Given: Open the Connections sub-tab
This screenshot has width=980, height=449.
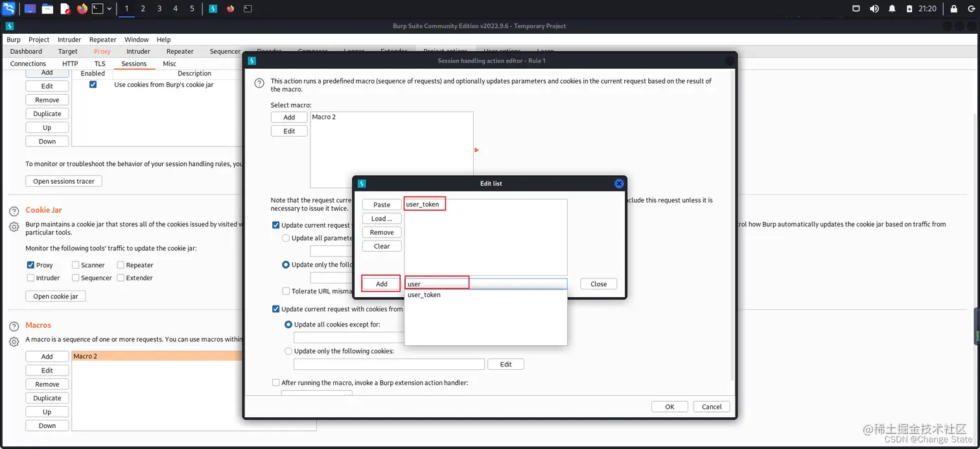Looking at the screenshot, I should (28, 64).
